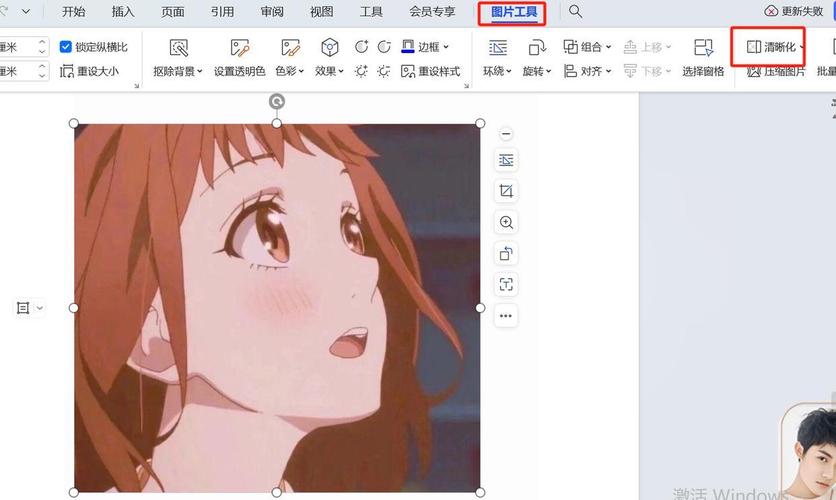Decrease image contrast with the minus icon
This screenshot has width=836, height=500.
(x=384, y=47)
